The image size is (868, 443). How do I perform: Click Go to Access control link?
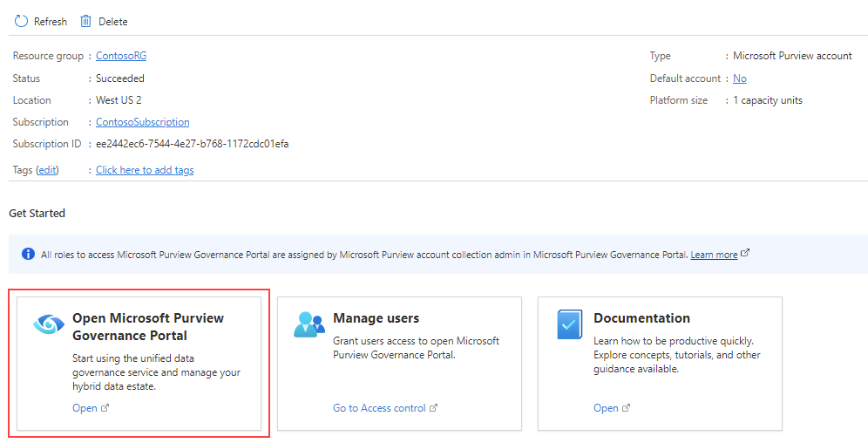click(x=379, y=408)
